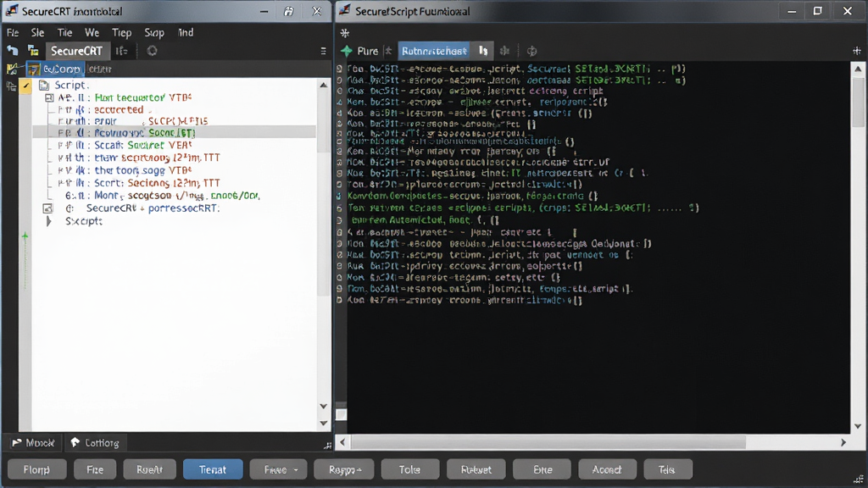Viewport: 868px width, 488px height.
Task: Click tree panel scroll up arrow
Action: click(x=324, y=85)
